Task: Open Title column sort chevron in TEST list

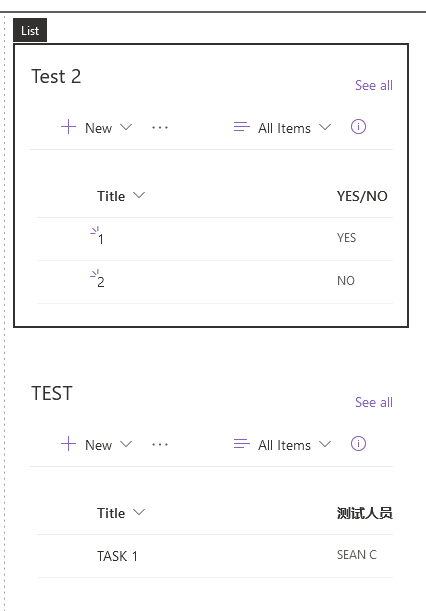Action: 139,512
